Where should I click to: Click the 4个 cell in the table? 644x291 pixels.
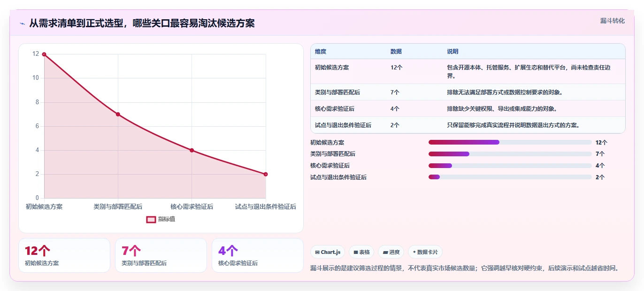(x=395, y=109)
